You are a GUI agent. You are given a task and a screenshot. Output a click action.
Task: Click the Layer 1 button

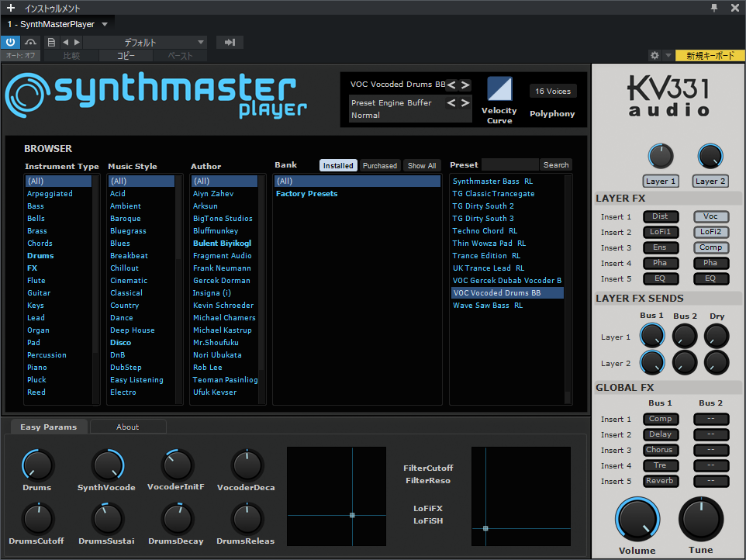click(x=660, y=181)
